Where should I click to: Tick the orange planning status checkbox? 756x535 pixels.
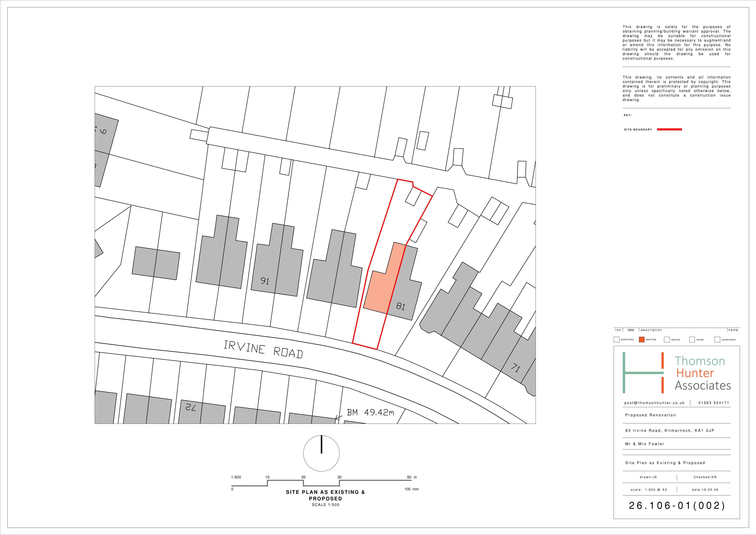point(641,340)
